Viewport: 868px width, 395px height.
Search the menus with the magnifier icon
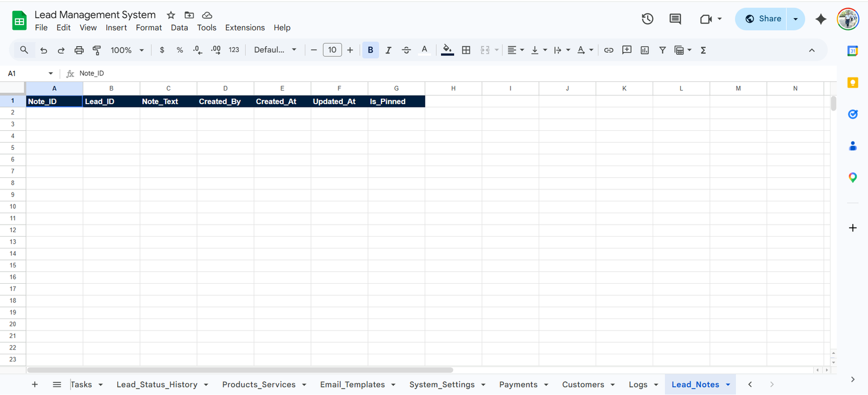(x=24, y=50)
